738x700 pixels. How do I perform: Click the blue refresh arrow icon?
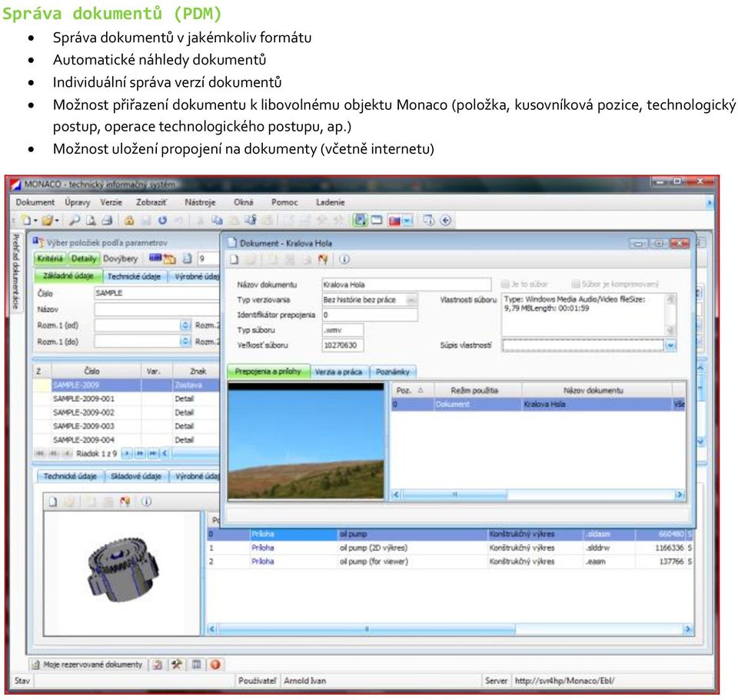pyautogui.click(x=162, y=221)
